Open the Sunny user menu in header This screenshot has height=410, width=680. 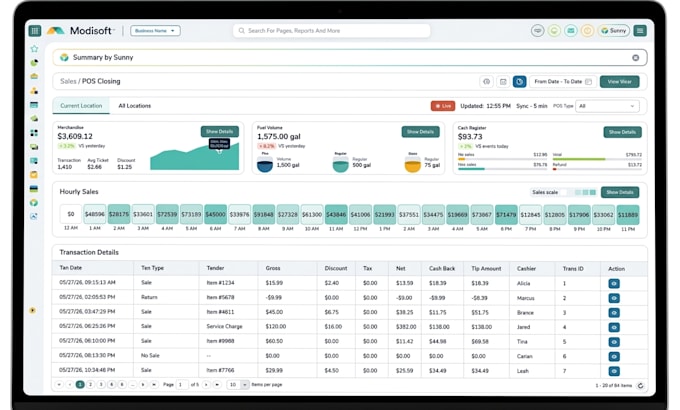(614, 31)
